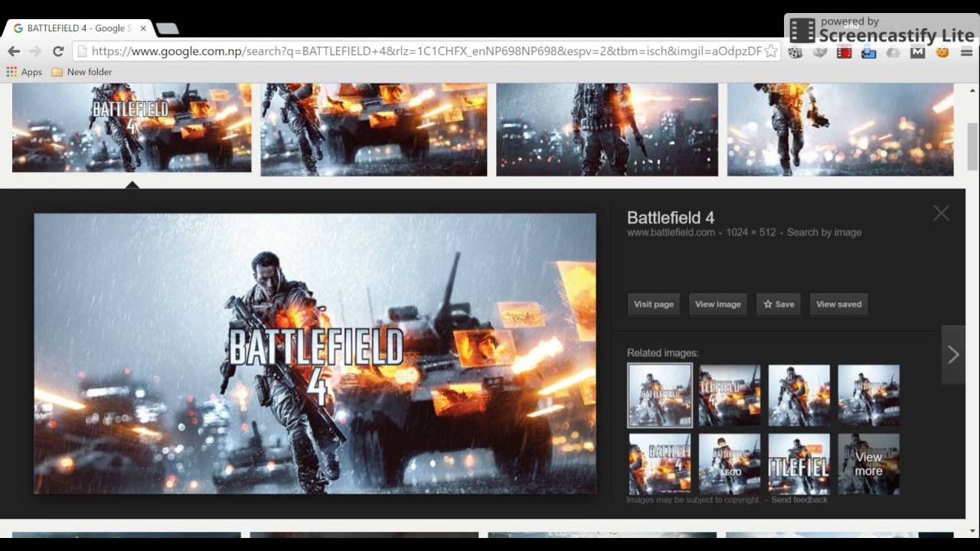
Task: Open the Chrome hamburger menu
Action: point(966,52)
